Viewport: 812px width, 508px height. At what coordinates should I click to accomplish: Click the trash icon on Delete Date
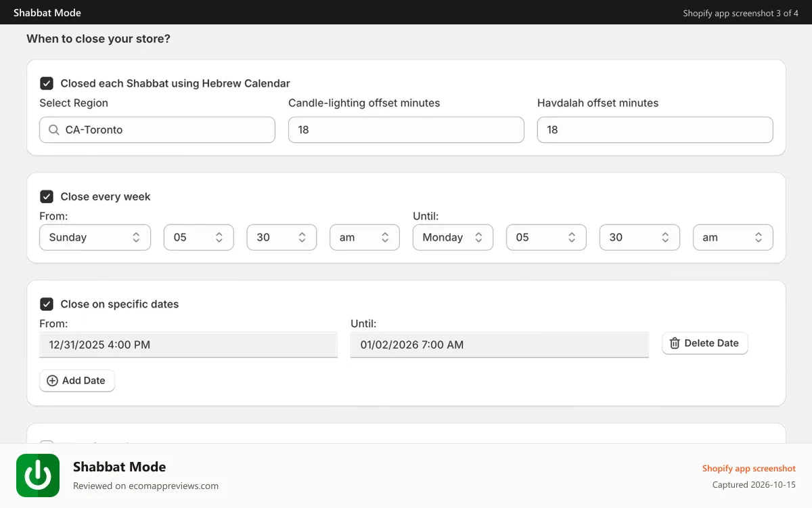[x=675, y=343]
